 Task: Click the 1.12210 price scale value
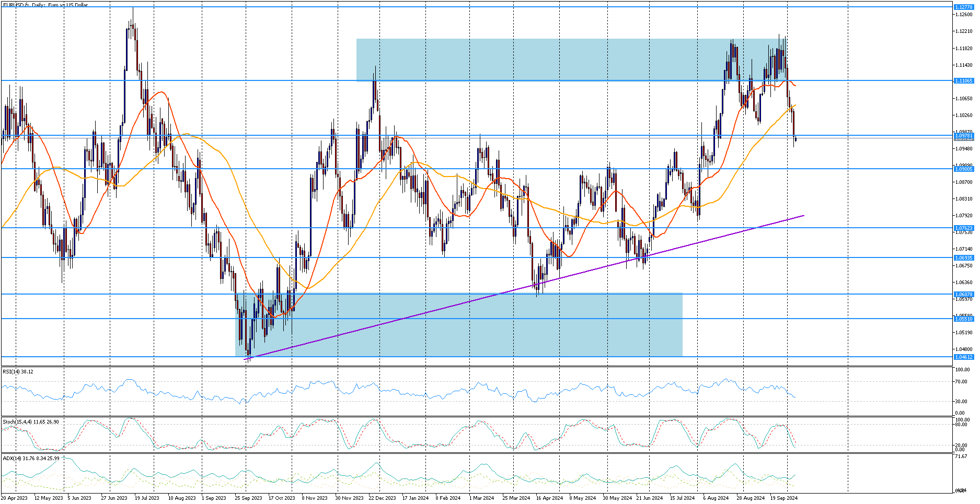(x=964, y=31)
